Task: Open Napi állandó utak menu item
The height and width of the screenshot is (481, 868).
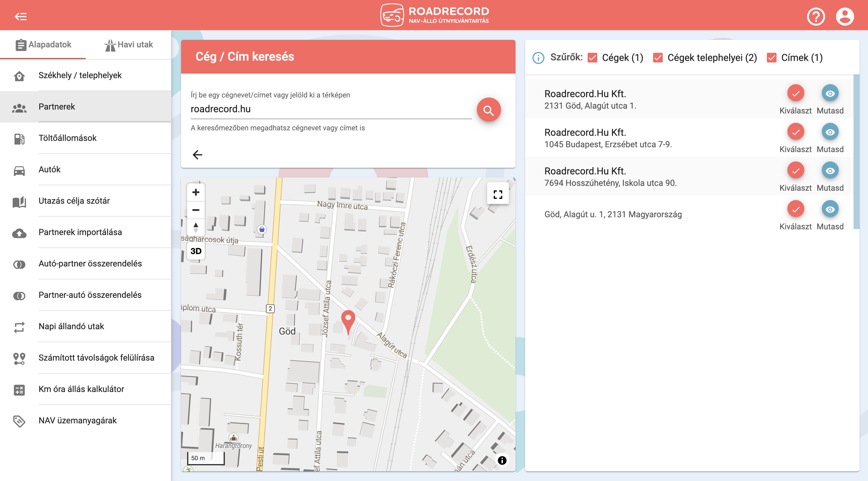Action: 86,326
